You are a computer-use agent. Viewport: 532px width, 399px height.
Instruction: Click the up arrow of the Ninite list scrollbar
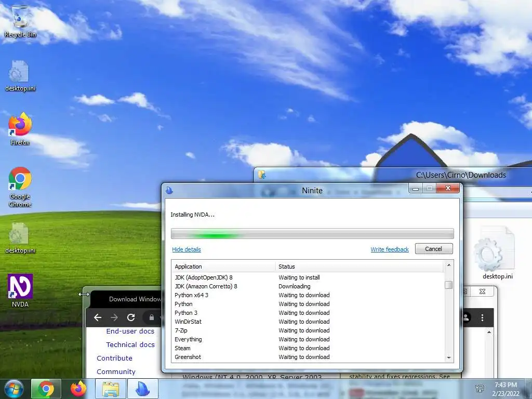click(448, 265)
